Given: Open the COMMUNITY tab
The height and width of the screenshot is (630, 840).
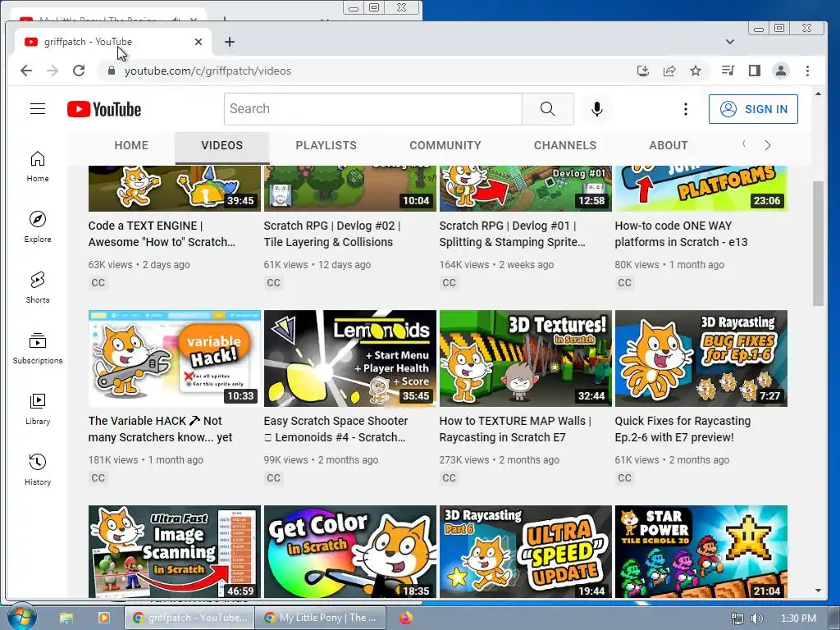Looking at the screenshot, I should pos(445,145).
